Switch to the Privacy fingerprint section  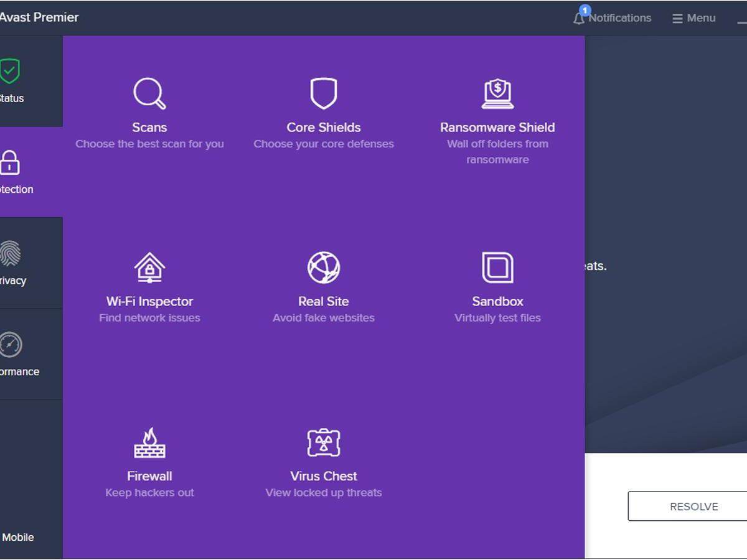coord(10,254)
